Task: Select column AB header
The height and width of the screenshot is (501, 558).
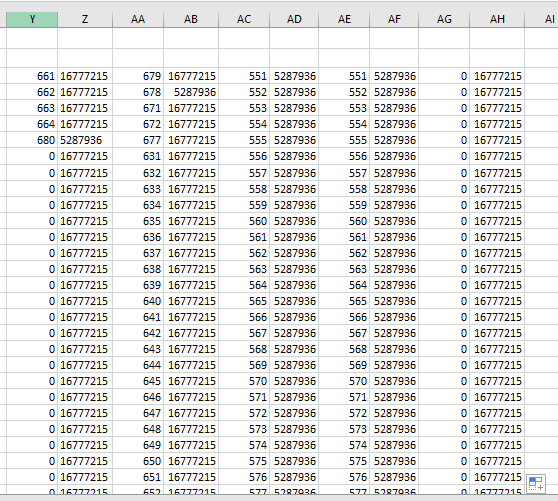Action: point(191,19)
